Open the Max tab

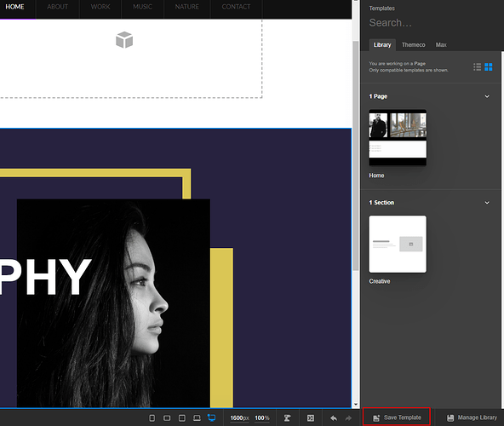point(441,45)
